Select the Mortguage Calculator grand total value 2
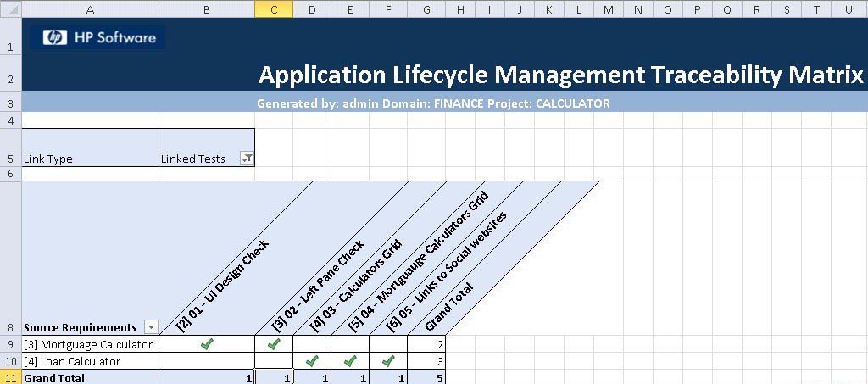This screenshot has height=384, width=868. tap(426, 344)
